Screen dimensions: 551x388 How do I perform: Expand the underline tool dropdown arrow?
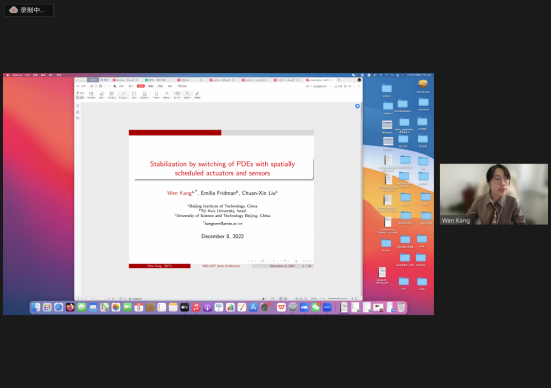coord(159,98)
